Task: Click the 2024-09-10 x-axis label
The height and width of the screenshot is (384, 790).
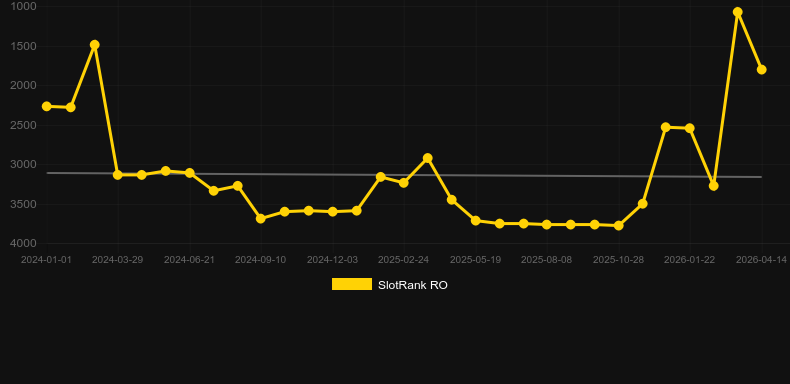Action: [260, 260]
